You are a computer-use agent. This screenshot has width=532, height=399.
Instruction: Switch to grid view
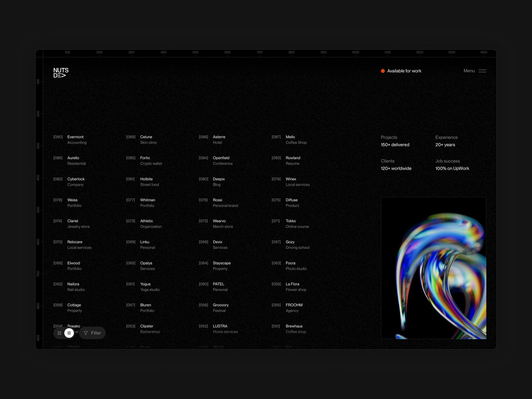tap(59, 333)
